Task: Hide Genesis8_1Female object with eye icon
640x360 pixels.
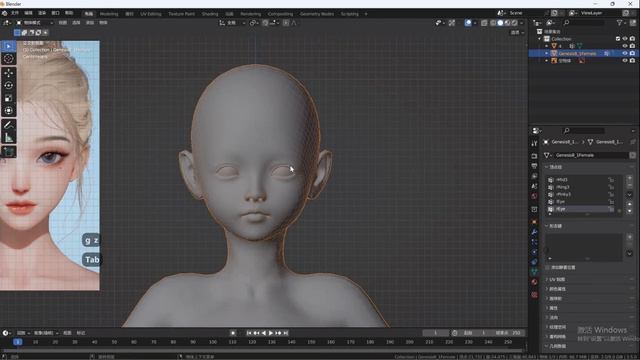Action: pyautogui.click(x=625, y=53)
